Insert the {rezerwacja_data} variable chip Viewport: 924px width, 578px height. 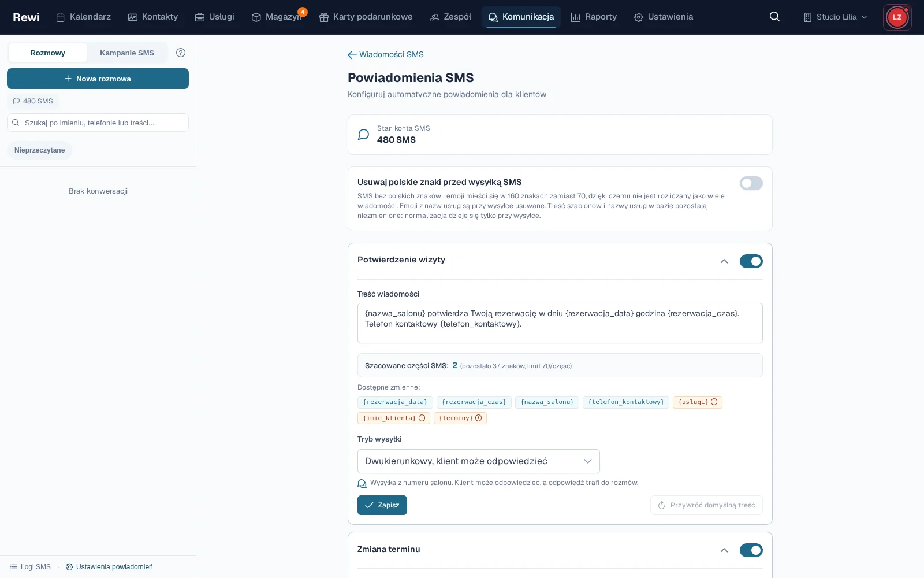coord(395,402)
